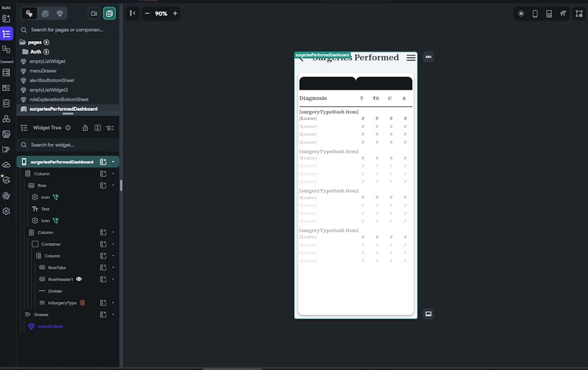The width and height of the screenshot is (588, 370).
Task: Open the Firestore database sidebar icon
Action: (6, 72)
